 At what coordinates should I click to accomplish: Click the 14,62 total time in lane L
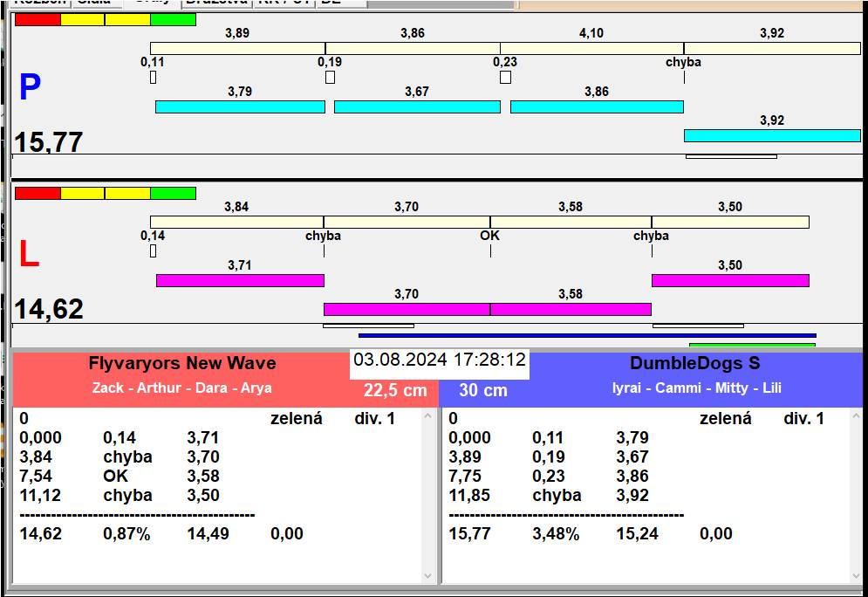(x=49, y=309)
